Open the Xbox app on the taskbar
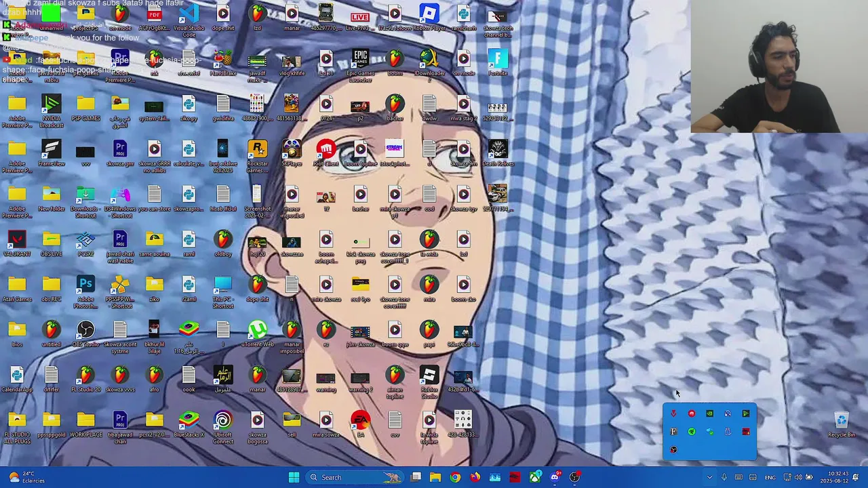Viewport: 868px width, 488px height. click(535, 477)
